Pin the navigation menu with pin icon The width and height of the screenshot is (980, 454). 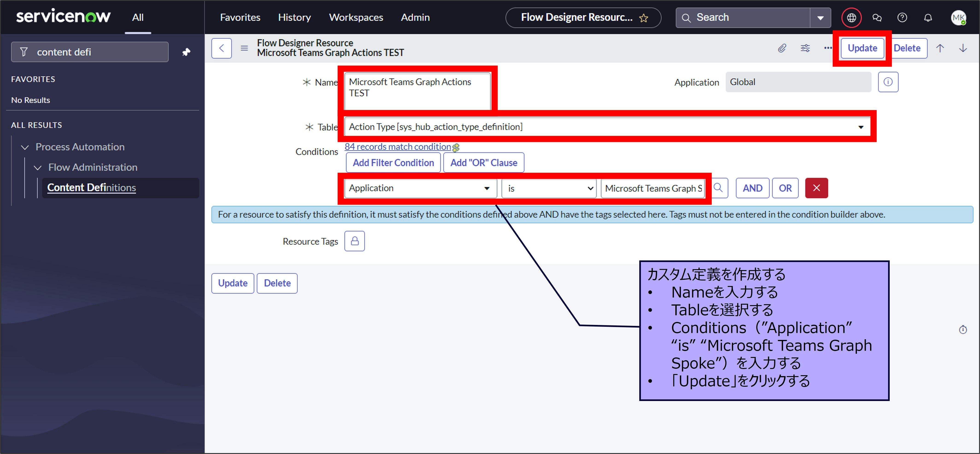pos(186,52)
